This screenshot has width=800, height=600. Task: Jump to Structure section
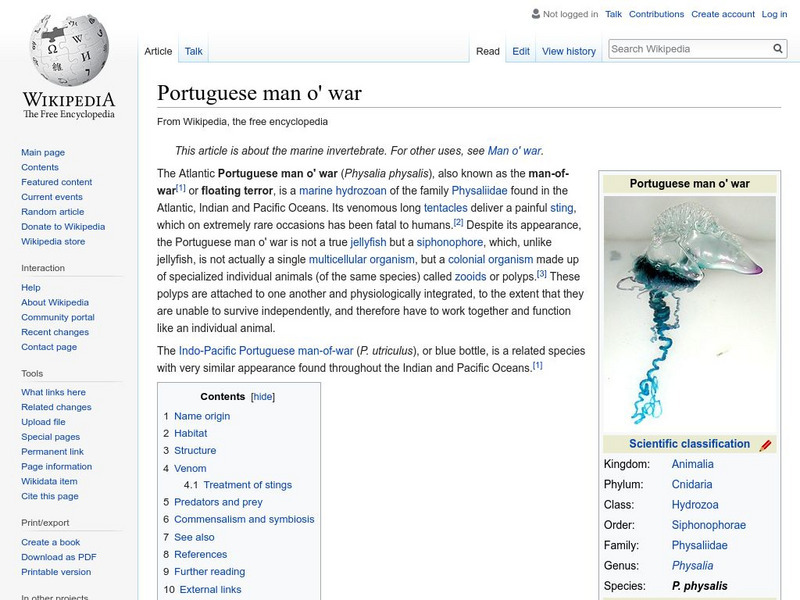pos(195,451)
